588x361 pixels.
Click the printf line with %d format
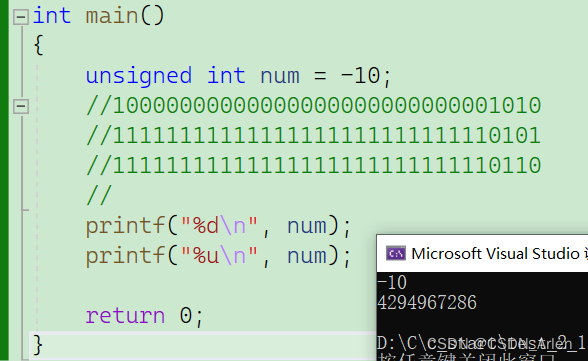(219, 226)
